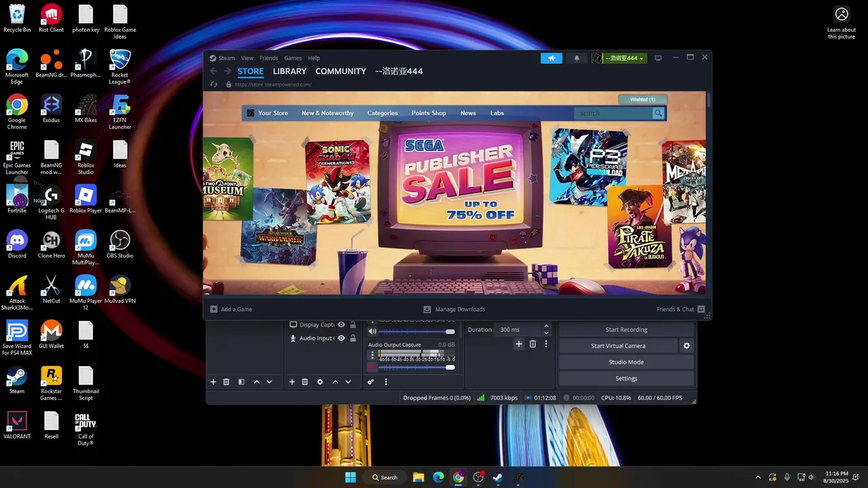This screenshot has height=488, width=868.
Task: Move scene down in OBS
Action: tap(269, 382)
